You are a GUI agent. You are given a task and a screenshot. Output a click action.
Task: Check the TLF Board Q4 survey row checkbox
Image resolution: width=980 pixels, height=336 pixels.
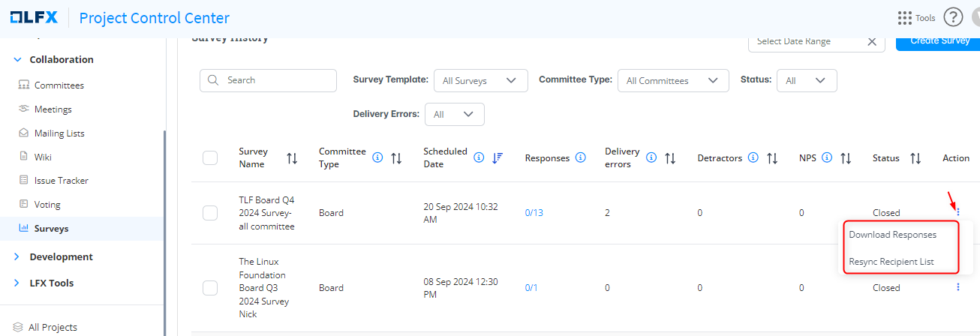pos(210,213)
